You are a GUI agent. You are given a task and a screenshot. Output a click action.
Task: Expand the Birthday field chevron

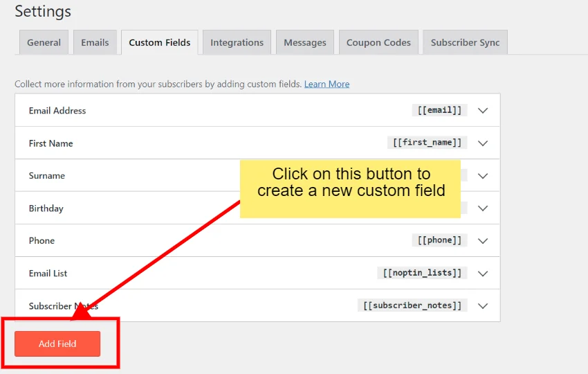(x=483, y=208)
